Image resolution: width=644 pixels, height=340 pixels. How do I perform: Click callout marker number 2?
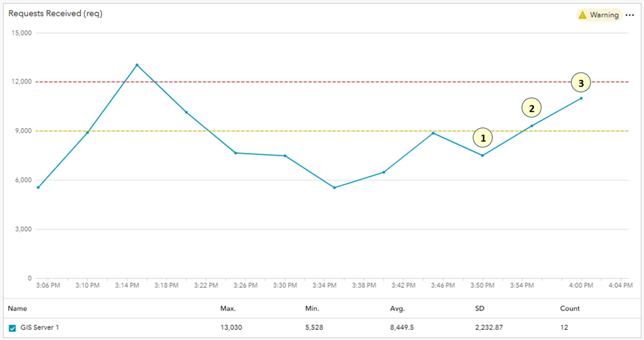(x=532, y=108)
